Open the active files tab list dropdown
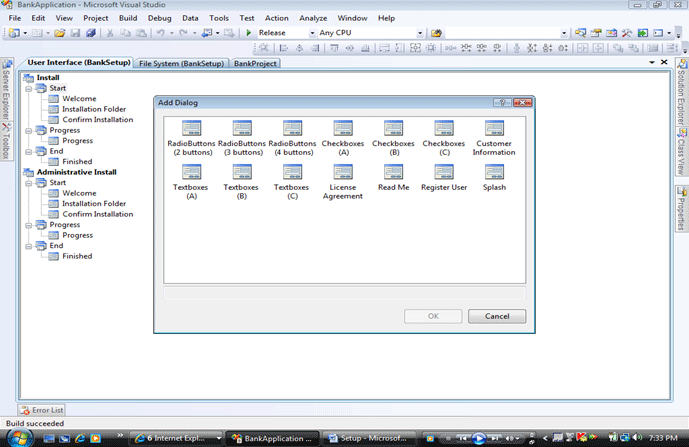 click(x=652, y=62)
